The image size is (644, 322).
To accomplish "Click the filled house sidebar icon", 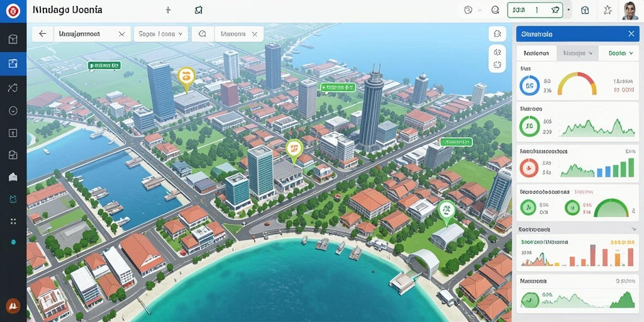I will (13, 177).
